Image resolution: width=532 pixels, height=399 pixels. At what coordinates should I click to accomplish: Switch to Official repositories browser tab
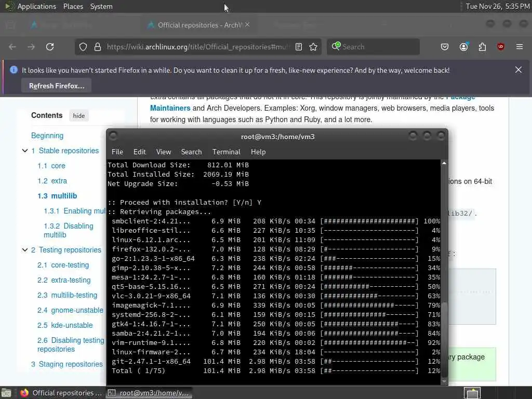199,25
